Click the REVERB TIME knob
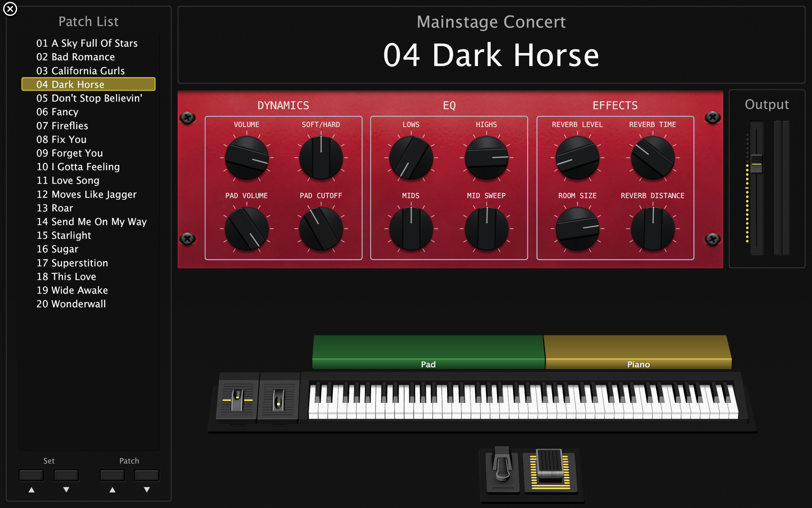Viewport: 812px width, 508px height. coord(653,158)
